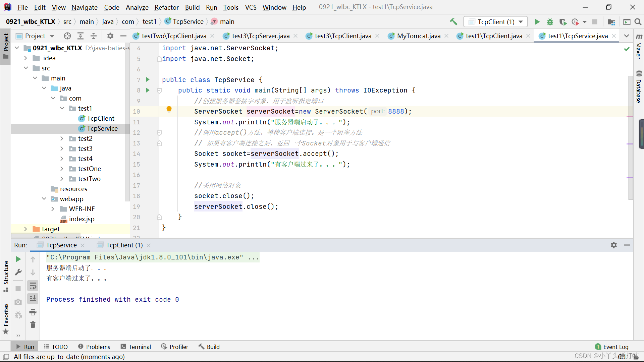Click the Print output icon
The height and width of the screenshot is (362, 644).
(33, 312)
